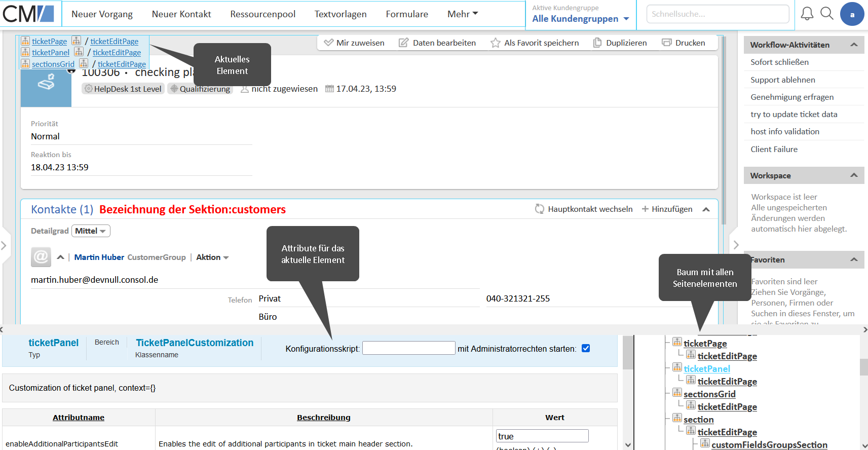This screenshot has height=450, width=868.
Task: Open the user avatar menu
Action: click(x=852, y=14)
